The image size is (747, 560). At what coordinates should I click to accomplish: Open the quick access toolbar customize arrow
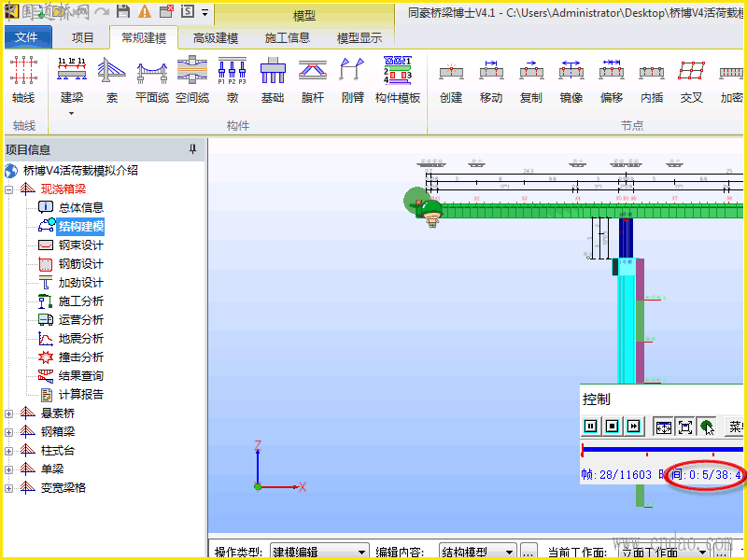point(204,12)
